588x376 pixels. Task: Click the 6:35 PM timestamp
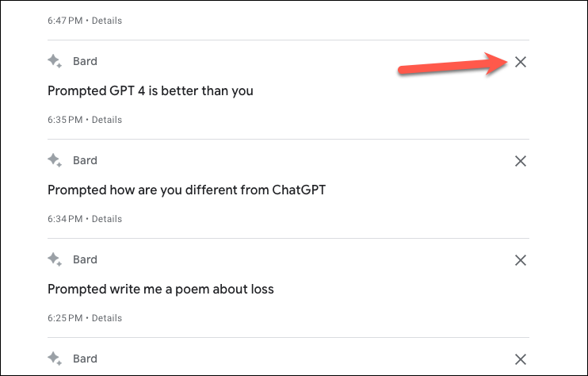(x=65, y=120)
